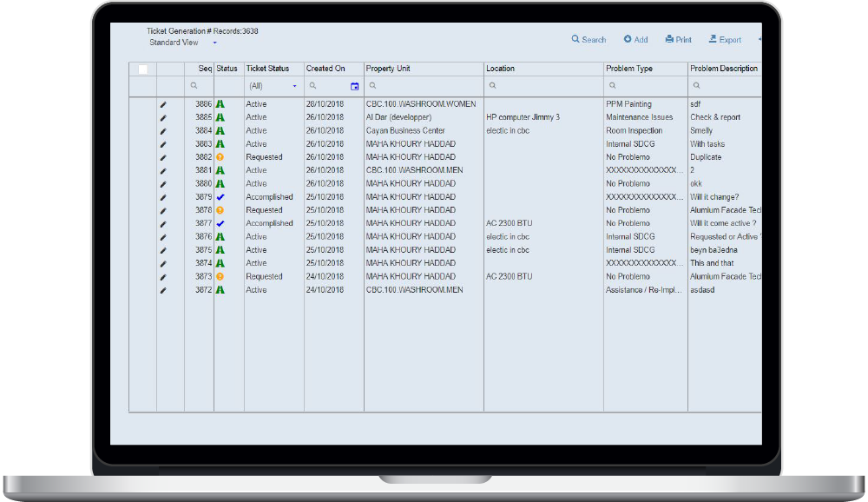Click the Export toolbar button
Image resolution: width=868 pixels, height=502 pixels.
[x=725, y=40]
